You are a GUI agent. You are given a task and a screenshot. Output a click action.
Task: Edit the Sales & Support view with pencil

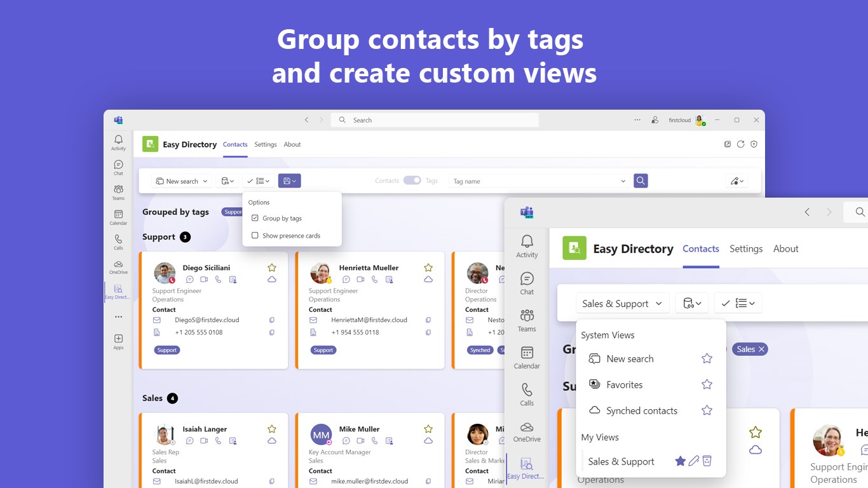(x=694, y=461)
